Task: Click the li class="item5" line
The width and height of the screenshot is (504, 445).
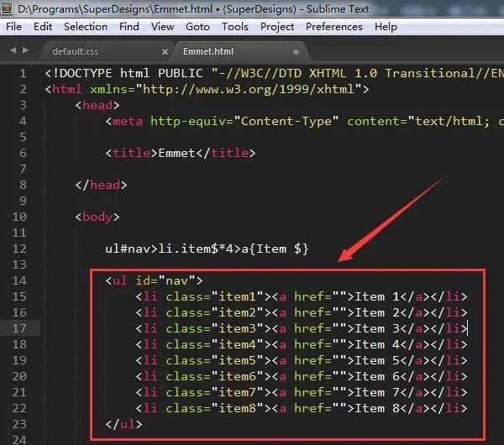Action: click(x=302, y=360)
